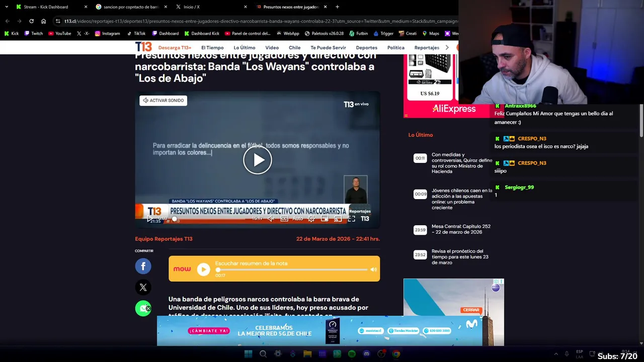This screenshot has width=644, height=362.
Task: Open the Dashboard Kick bookmark
Action: 202,34
